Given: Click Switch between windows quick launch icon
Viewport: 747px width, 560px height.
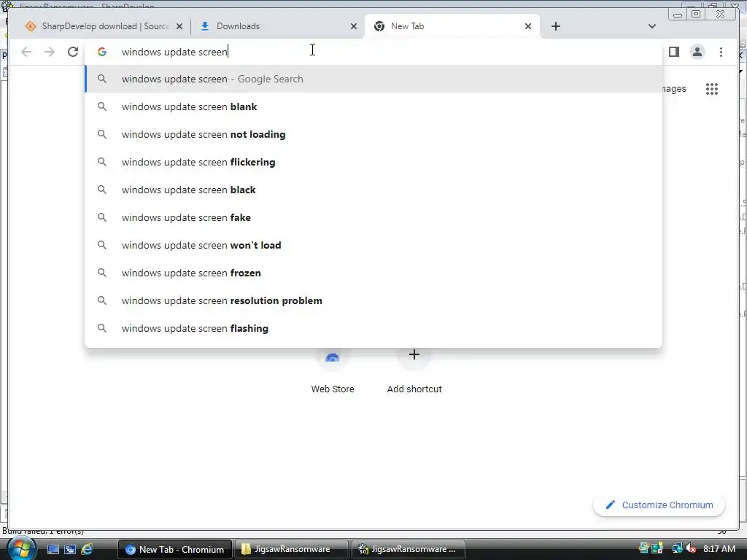Looking at the screenshot, I should pyautogui.click(x=70, y=549).
